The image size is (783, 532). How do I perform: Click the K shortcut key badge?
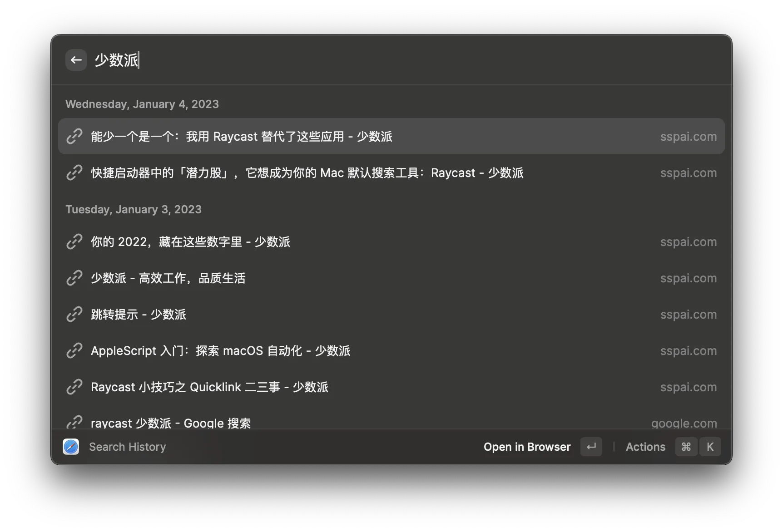tap(710, 447)
